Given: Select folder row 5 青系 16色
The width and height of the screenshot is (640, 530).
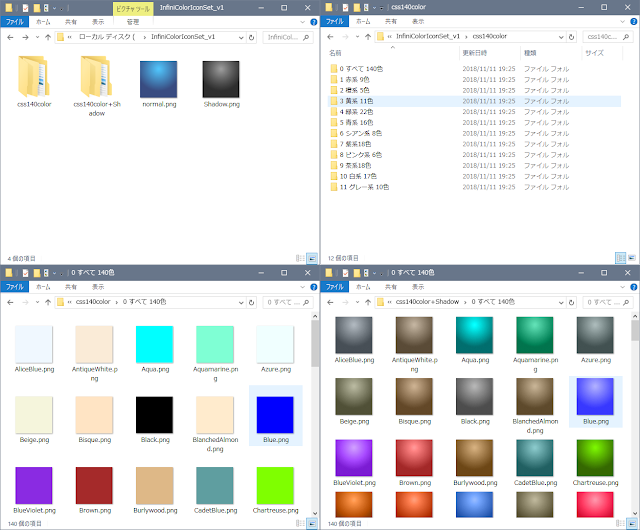Looking at the screenshot, I should pos(475,122).
